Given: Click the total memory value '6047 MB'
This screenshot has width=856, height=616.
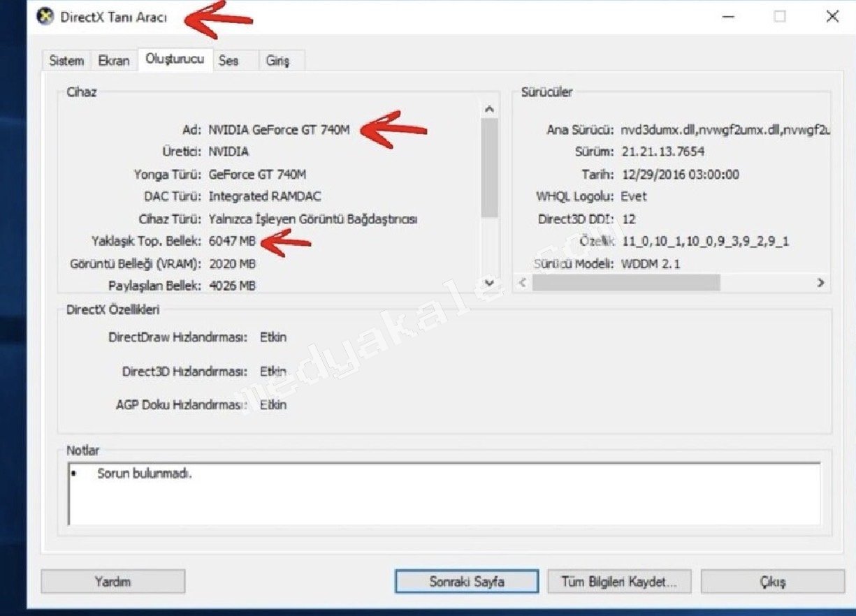Looking at the screenshot, I should 232,241.
